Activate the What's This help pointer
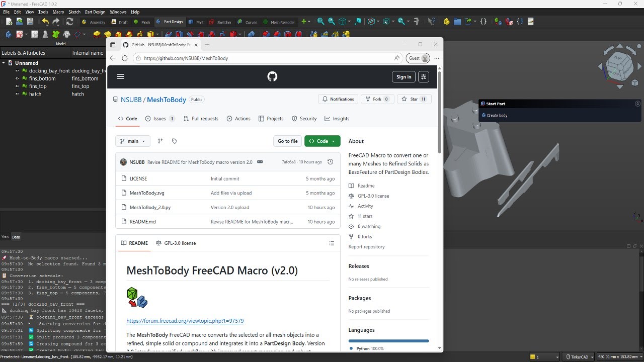Image resolution: width=644 pixels, height=362 pixels. [432, 22]
